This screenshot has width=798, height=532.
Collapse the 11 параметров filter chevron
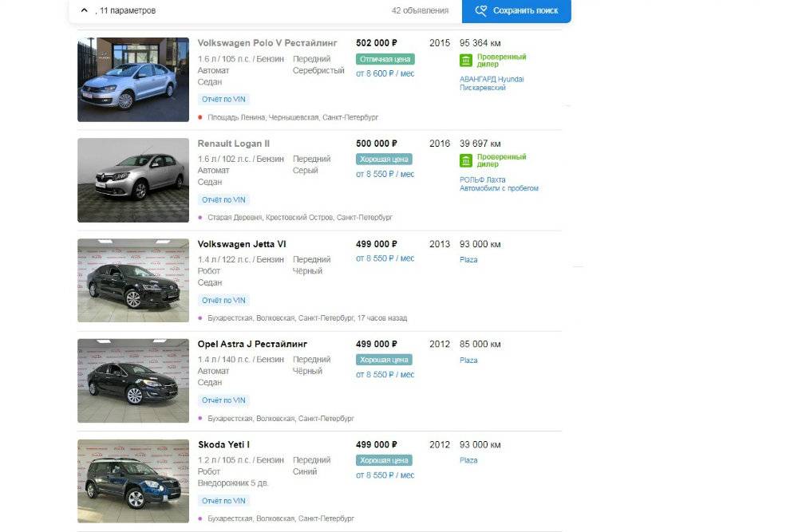[x=85, y=10]
